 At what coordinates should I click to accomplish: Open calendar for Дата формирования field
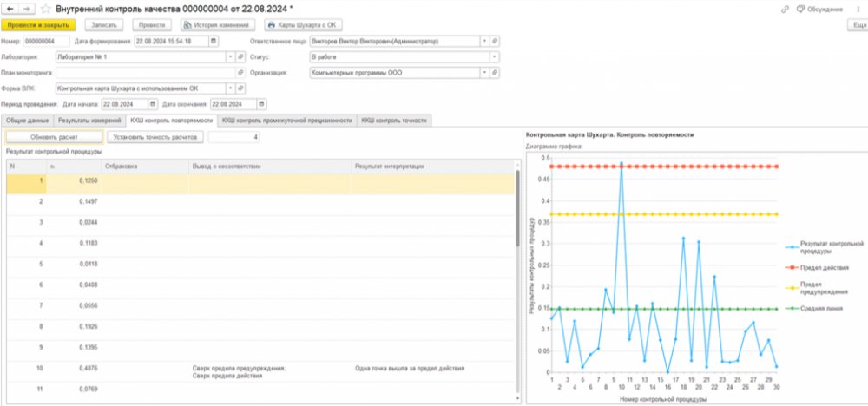click(x=214, y=41)
